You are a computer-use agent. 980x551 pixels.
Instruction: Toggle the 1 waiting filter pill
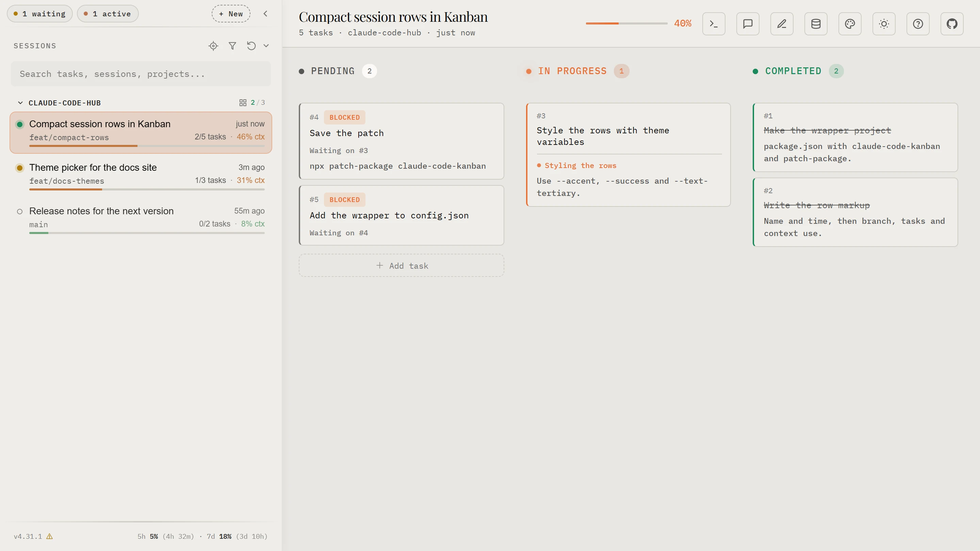click(39, 14)
